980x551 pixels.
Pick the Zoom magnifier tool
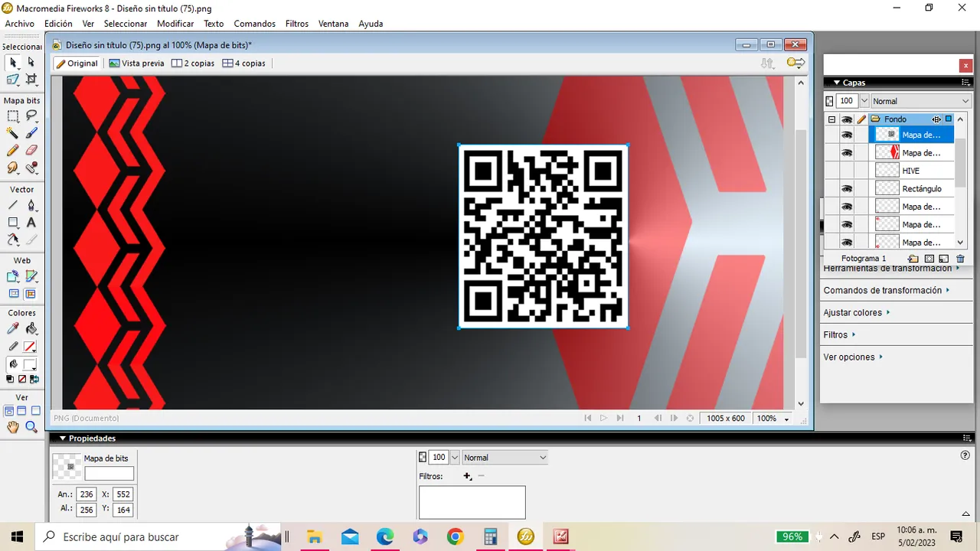tap(31, 427)
